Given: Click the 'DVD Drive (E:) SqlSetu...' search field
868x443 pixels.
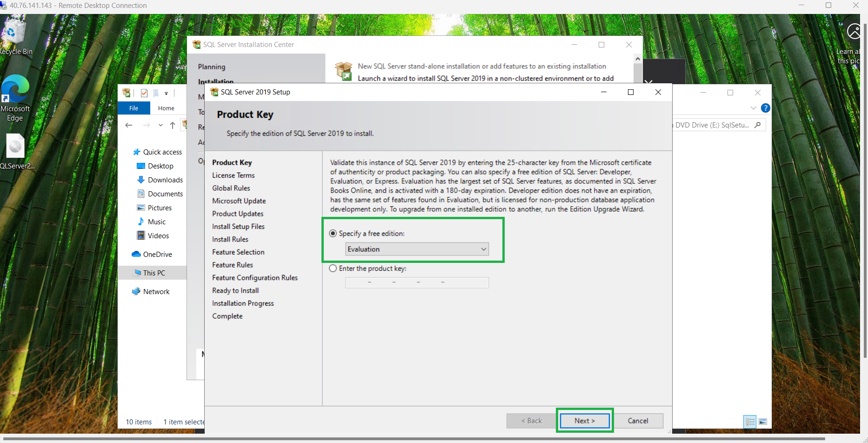Looking at the screenshot, I should 719,125.
